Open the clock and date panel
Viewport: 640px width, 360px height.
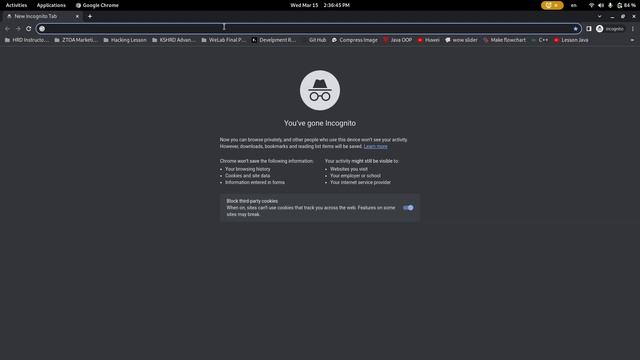[x=320, y=5]
